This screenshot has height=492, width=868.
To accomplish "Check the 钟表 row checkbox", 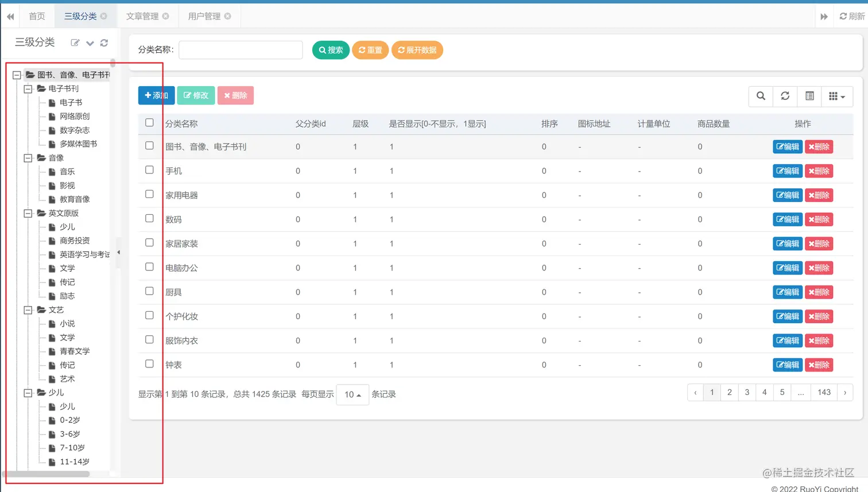I will pos(149,364).
